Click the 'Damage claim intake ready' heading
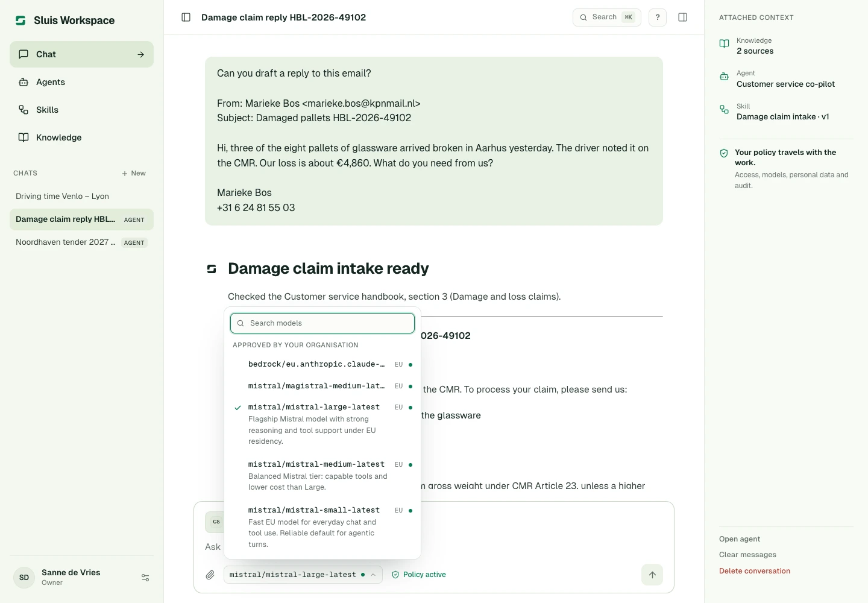The image size is (868, 603). click(x=329, y=269)
